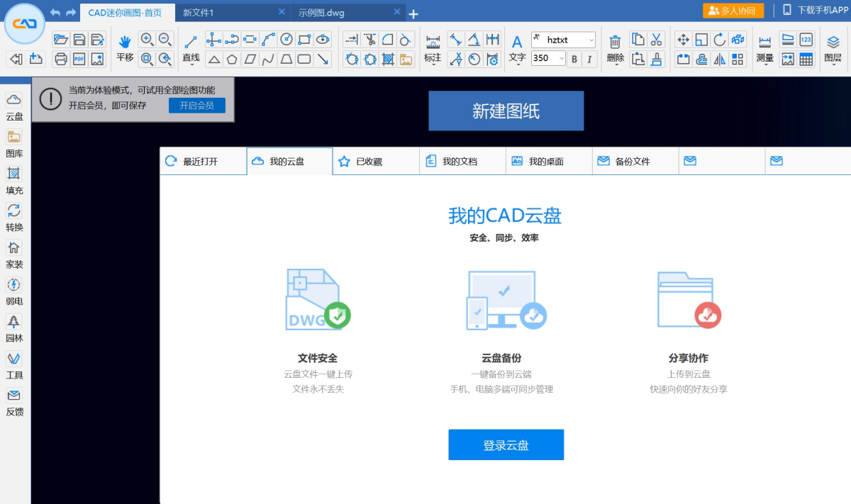851x504 pixels.
Task: Click the 新建图纸 new drawing button
Action: 506,111
